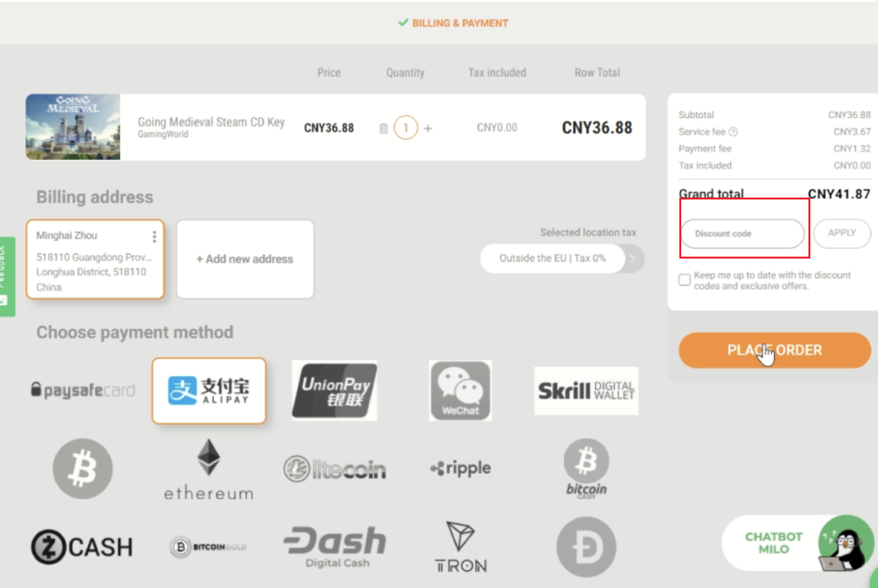Open Chatbot Milo penguin avatar
The image size is (878, 588).
[x=846, y=544]
